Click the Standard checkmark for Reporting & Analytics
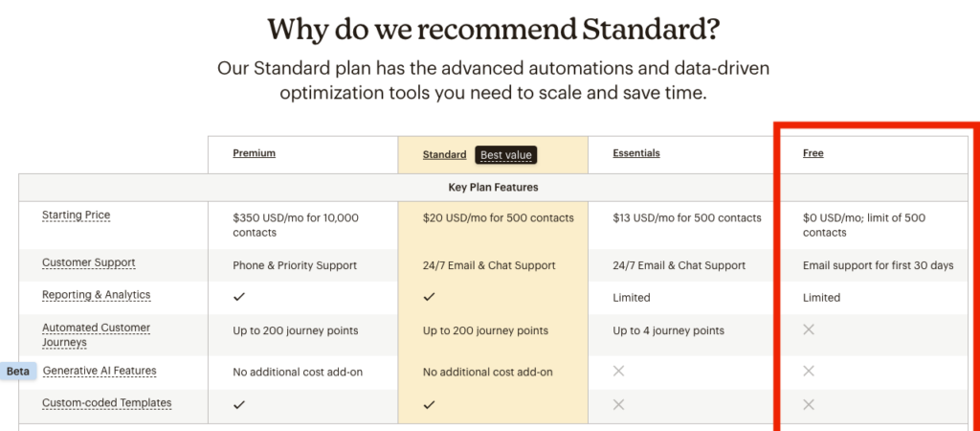Viewport: 980px width, 431px height. tap(429, 297)
